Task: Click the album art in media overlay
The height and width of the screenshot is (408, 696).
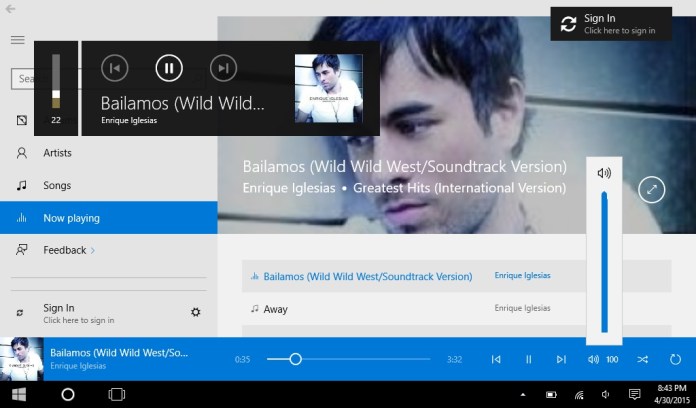Action: pos(329,88)
